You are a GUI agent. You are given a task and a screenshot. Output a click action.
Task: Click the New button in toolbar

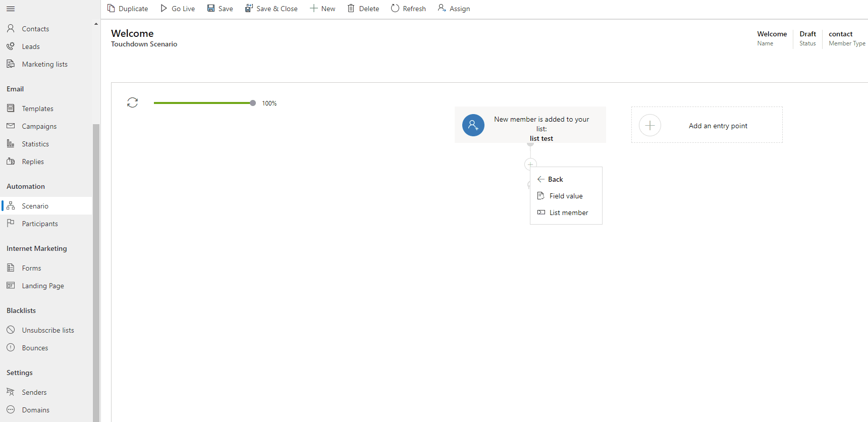click(x=322, y=9)
